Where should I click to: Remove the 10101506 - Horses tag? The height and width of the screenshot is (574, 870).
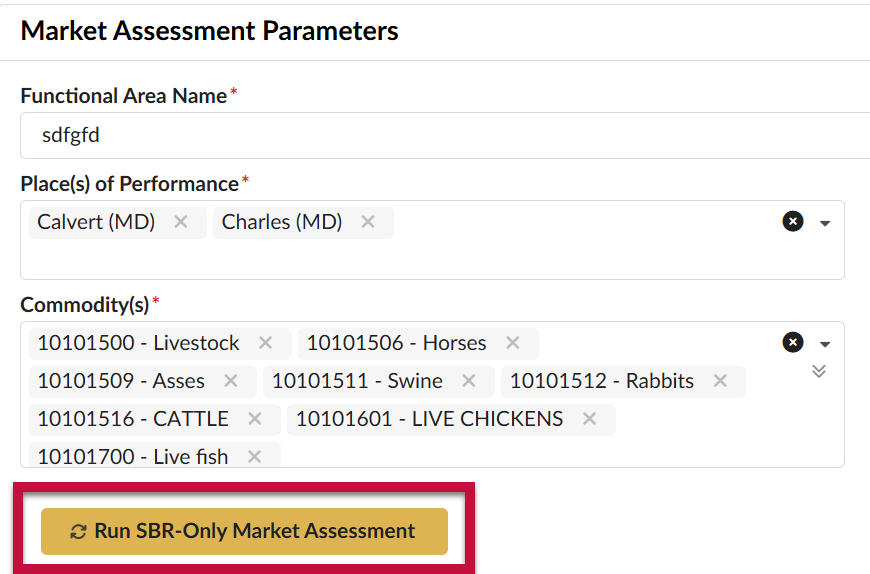coord(512,343)
